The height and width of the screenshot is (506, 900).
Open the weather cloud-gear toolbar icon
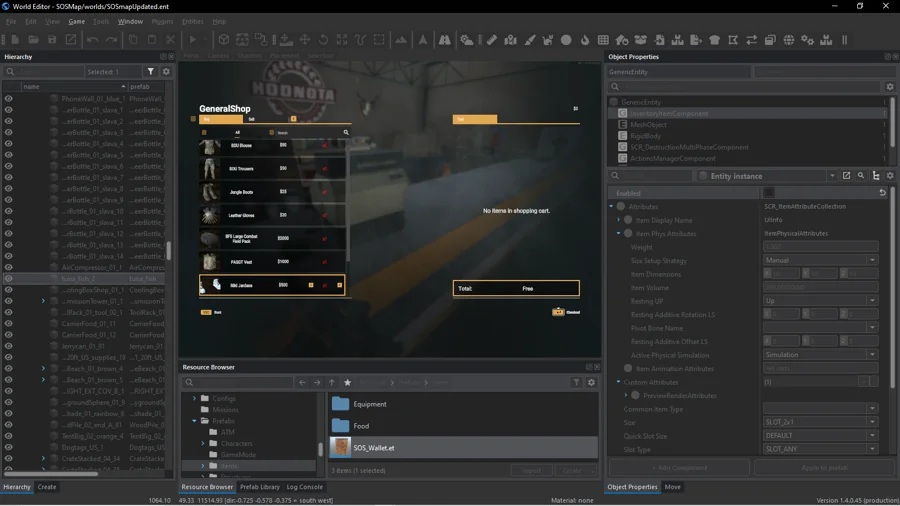pos(467,40)
